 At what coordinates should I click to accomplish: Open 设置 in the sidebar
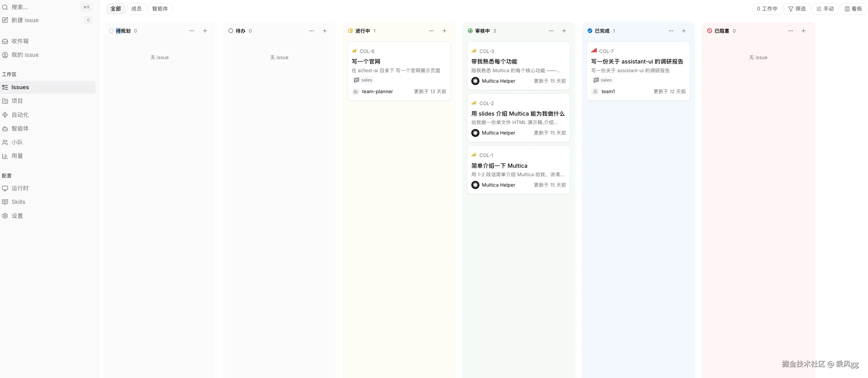(48, 216)
